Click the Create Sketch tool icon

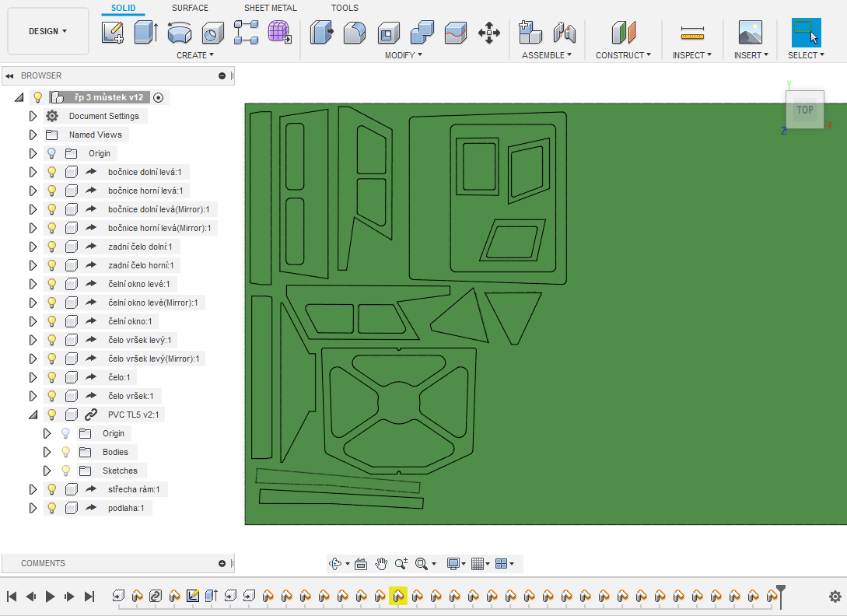(x=113, y=33)
